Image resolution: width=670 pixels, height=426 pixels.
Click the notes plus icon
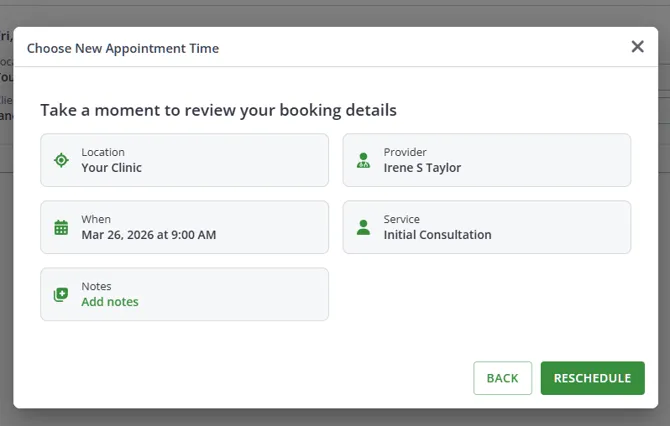pyautogui.click(x=61, y=294)
